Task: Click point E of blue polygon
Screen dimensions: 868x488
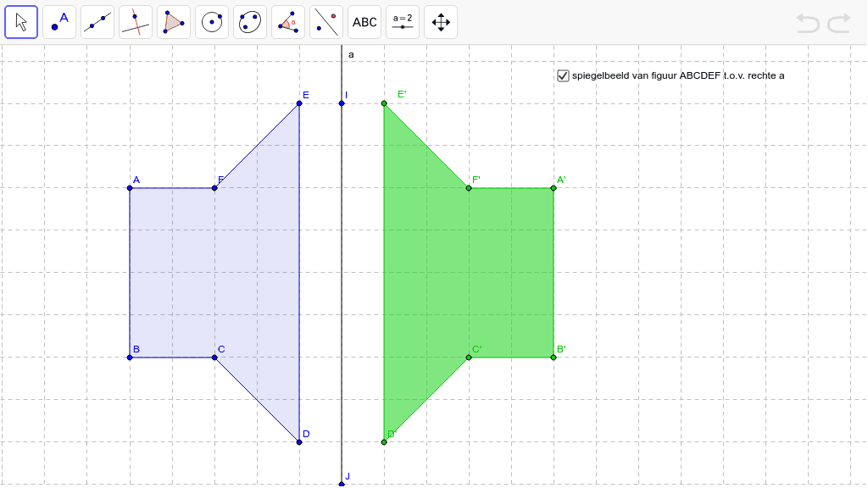Action: coord(299,103)
